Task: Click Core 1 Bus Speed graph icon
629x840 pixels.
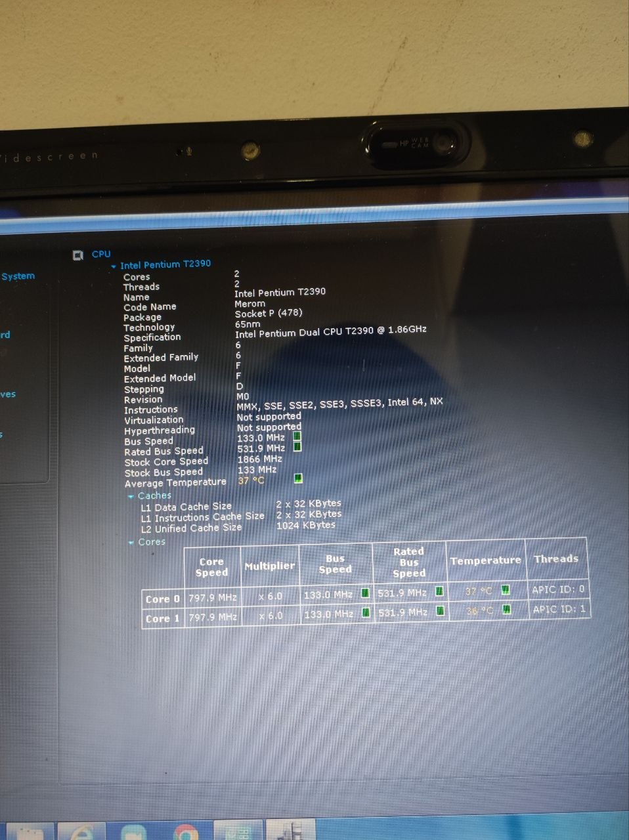Action: click(x=366, y=613)
